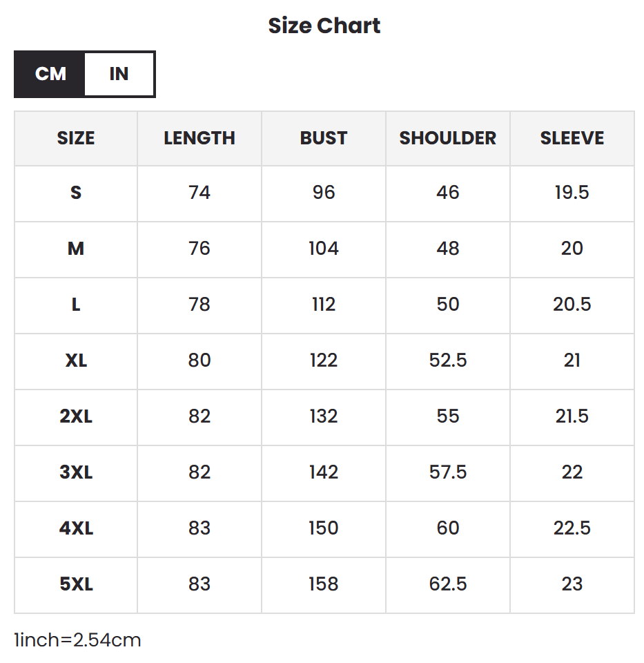Image resolution: width=644 pixels, height=663 pixels.
Task: Select the 2XL size row label
Action: coord(76,416)
